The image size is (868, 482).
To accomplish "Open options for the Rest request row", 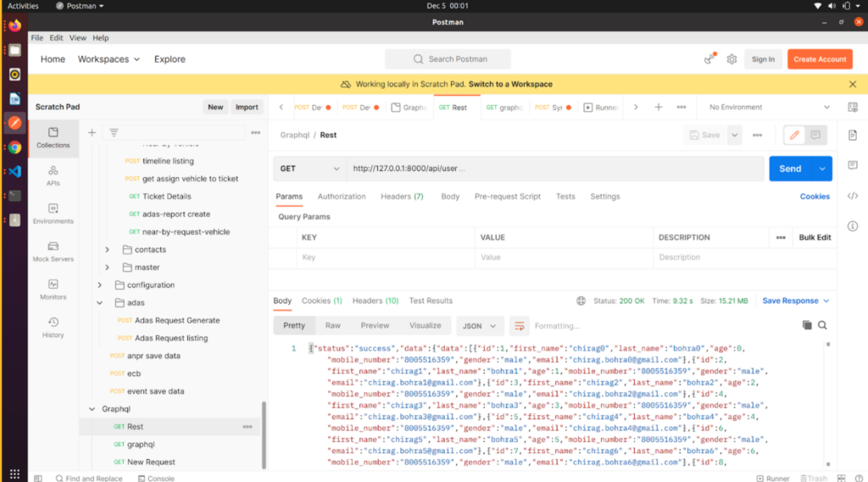I will pyautogui.click(x=248, y=427).
